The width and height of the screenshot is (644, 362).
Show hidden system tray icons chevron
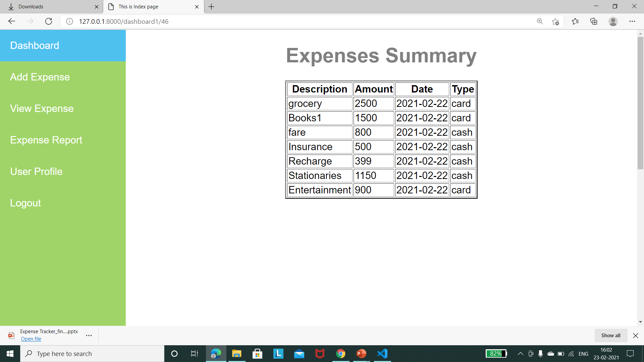[520, 354]
